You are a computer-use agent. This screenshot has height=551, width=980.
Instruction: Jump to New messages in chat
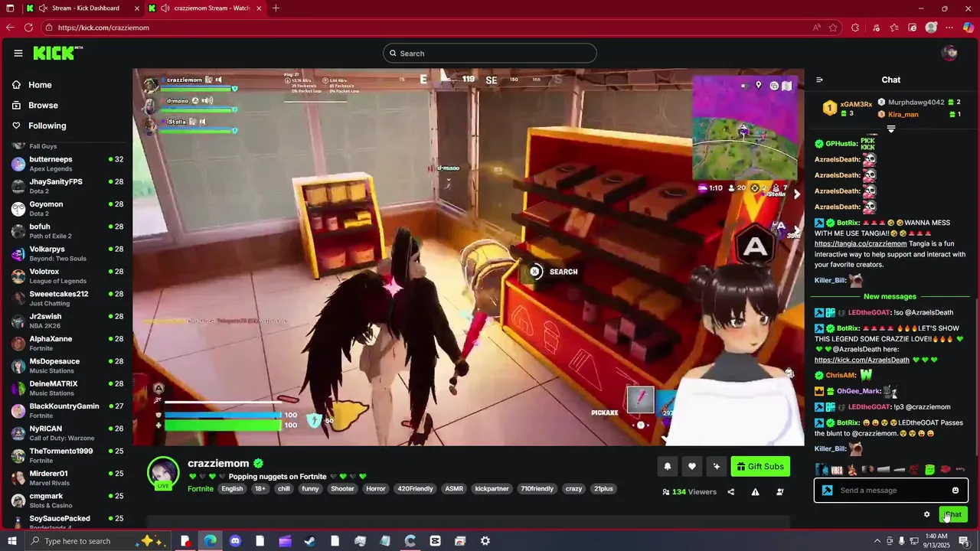(x=890, y=296)
